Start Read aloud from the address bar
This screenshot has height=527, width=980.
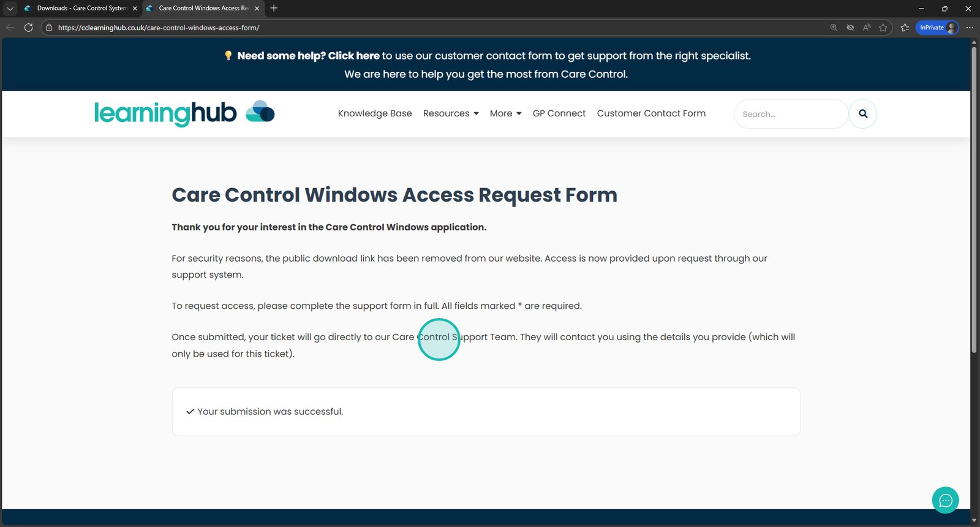coord(867,28)
